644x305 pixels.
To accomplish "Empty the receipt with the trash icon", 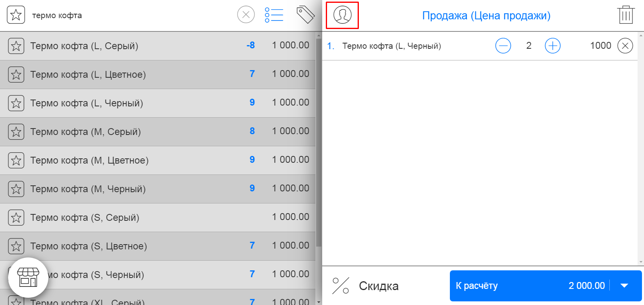I will tap(626, 15).
